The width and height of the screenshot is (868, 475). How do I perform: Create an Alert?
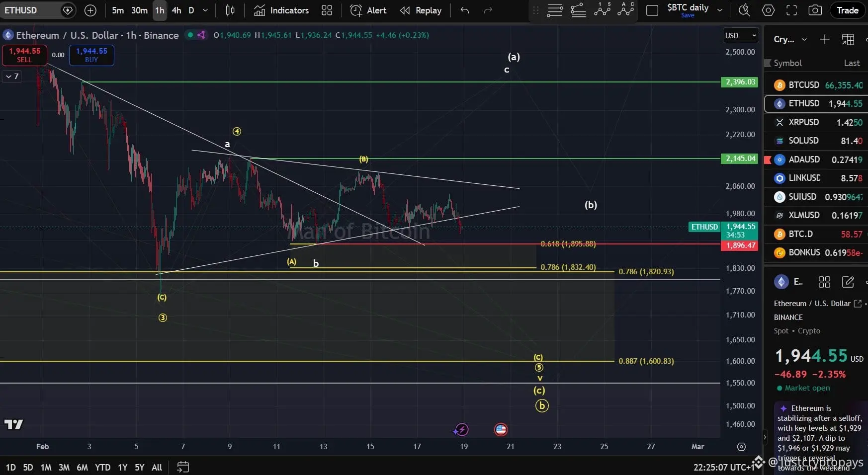368,10
